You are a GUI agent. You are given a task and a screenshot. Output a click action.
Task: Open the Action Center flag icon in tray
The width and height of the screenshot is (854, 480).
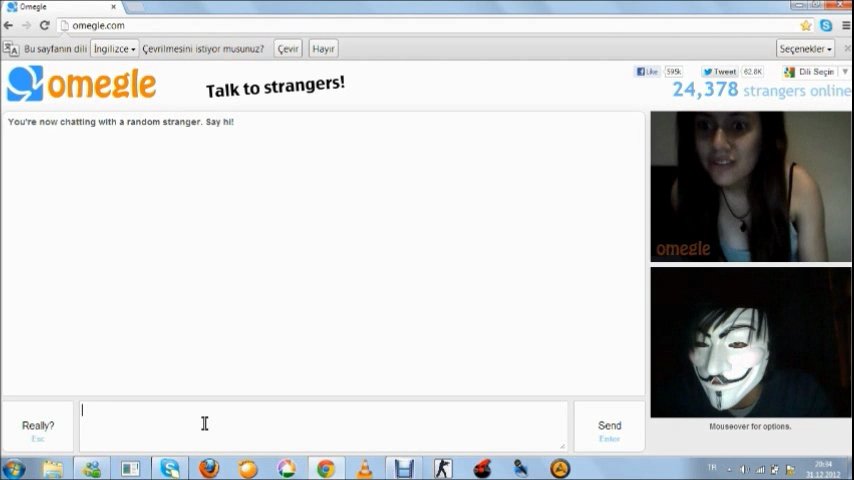[790, 469]
